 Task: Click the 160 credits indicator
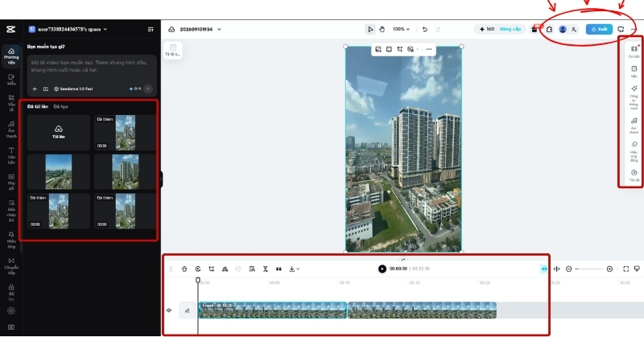pyautogui.click(x=487, y=29)
